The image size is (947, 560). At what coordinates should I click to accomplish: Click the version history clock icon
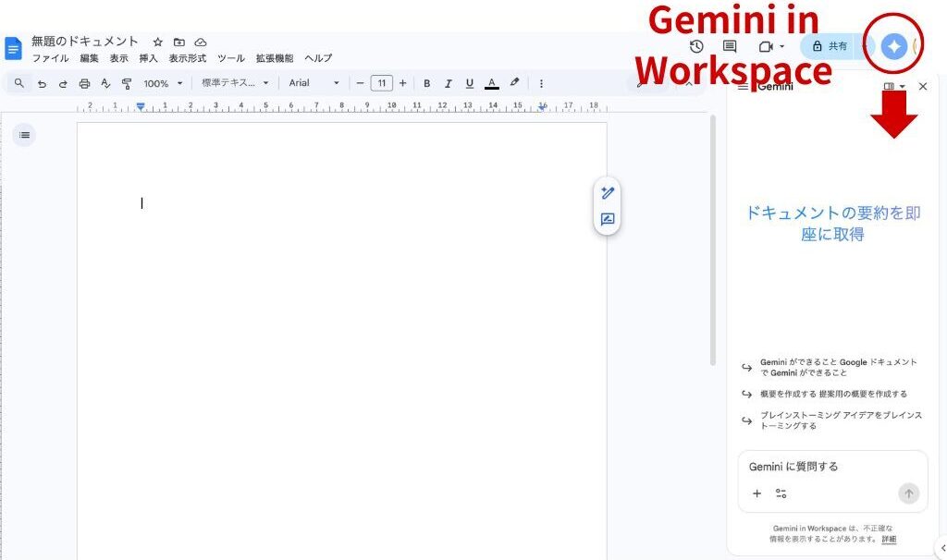coord(696,46)
